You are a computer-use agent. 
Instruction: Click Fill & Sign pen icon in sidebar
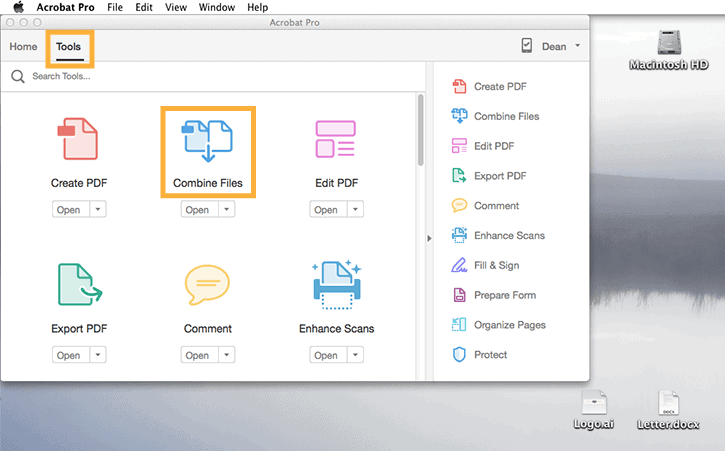pos(459,265)
